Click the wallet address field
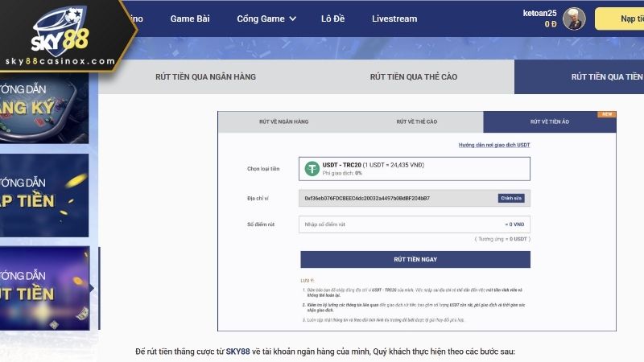The width and height of the screenshot is (644, 362). coord(415,198)
